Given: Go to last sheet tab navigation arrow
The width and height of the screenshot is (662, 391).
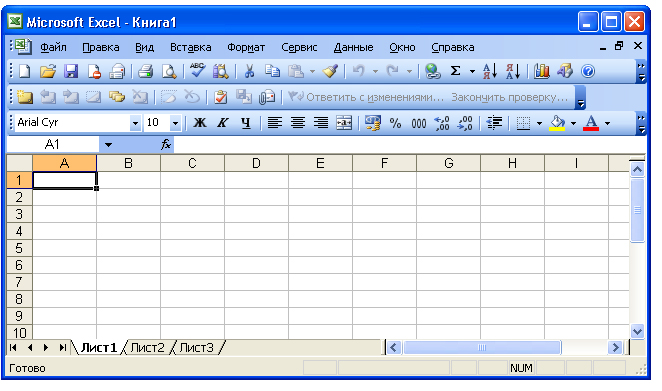Looking at the screenshot, I should tap(62, 348).
